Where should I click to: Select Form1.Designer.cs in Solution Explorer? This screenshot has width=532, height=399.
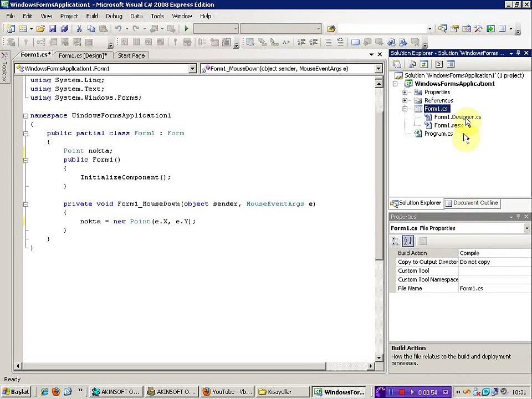[457, 117]
